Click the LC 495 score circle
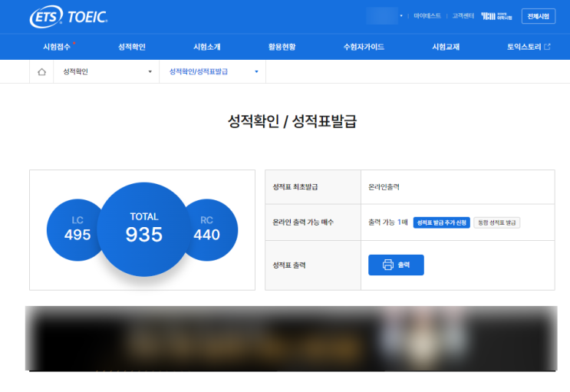Viewport: 570px width, 392px height. [x=75, y=230]
